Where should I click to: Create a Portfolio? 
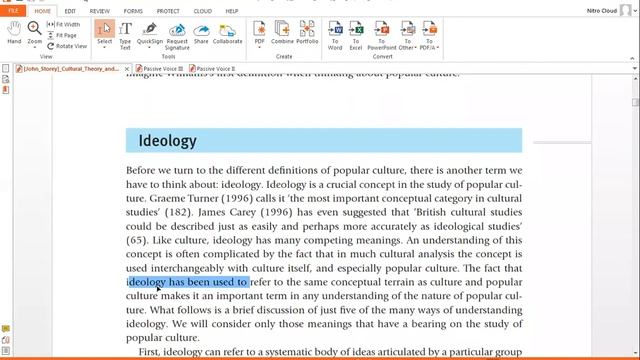pyautogui.click(x=307, y=32)
